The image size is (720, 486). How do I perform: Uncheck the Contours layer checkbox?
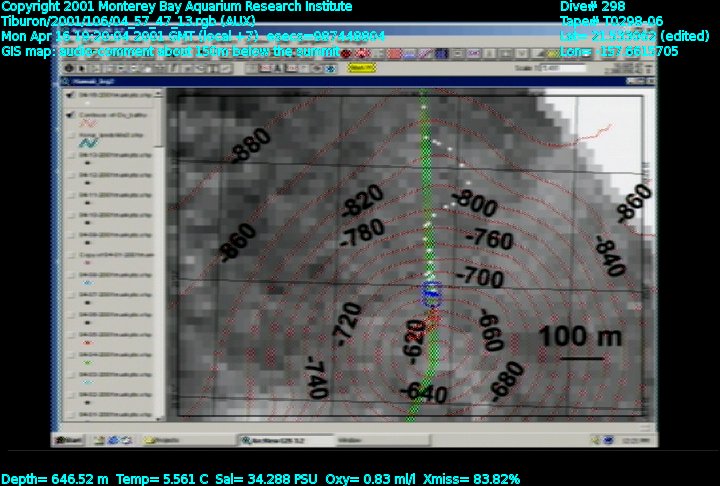click(x=69, y=113)
